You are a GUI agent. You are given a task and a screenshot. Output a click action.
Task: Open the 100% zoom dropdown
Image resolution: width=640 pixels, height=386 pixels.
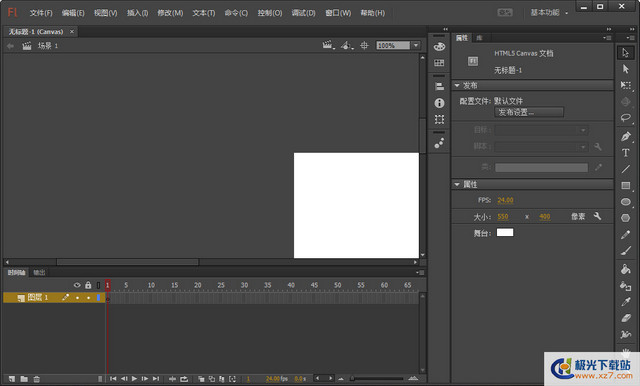[416, 45]
